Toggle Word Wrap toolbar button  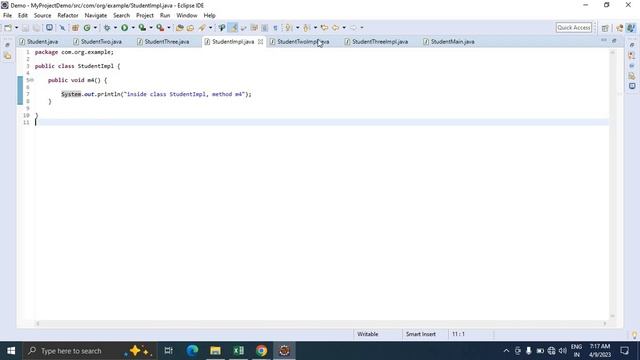[x=244, y=28]
